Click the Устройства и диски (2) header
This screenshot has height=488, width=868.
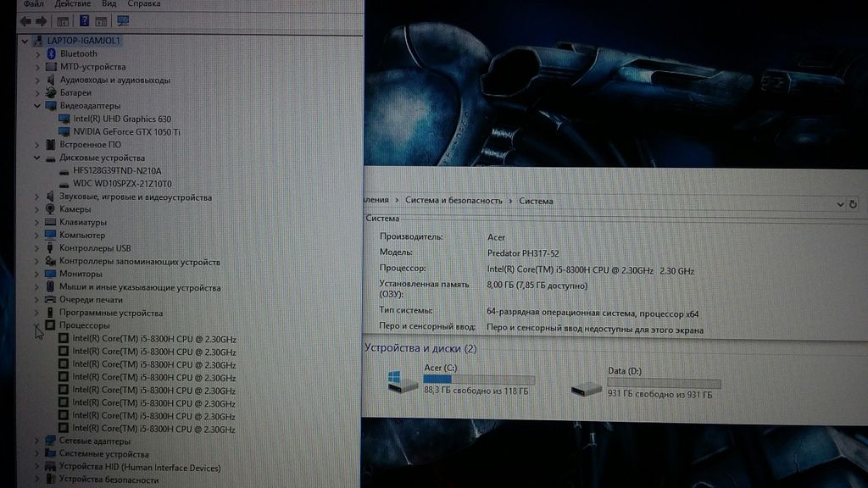(420, 348)
